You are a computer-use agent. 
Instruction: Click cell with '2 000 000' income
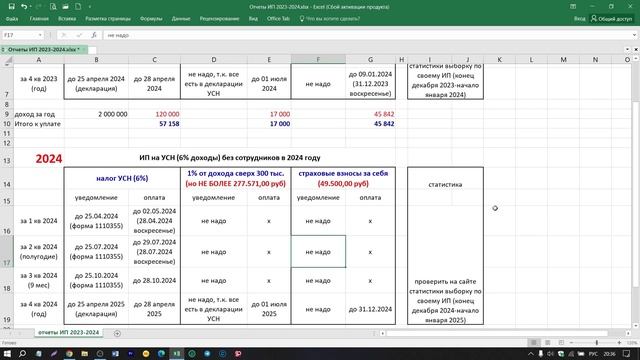click(x=96, y=114)
